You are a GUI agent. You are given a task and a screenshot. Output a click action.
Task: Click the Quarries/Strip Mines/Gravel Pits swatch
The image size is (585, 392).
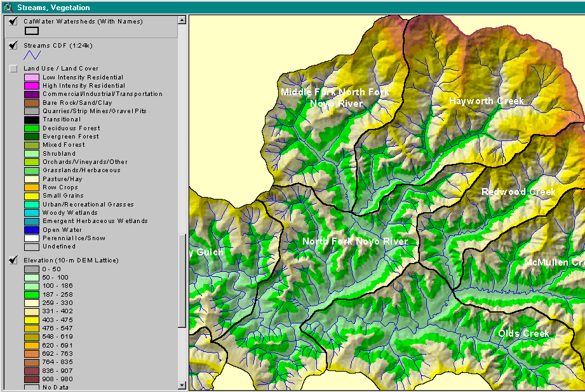click(32, 111)
